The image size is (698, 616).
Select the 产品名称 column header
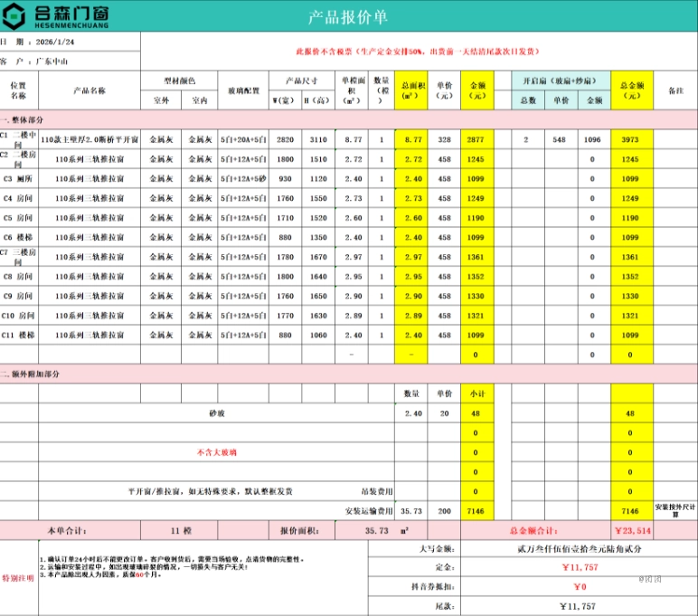pyautogui.click(x=89, y=90)
